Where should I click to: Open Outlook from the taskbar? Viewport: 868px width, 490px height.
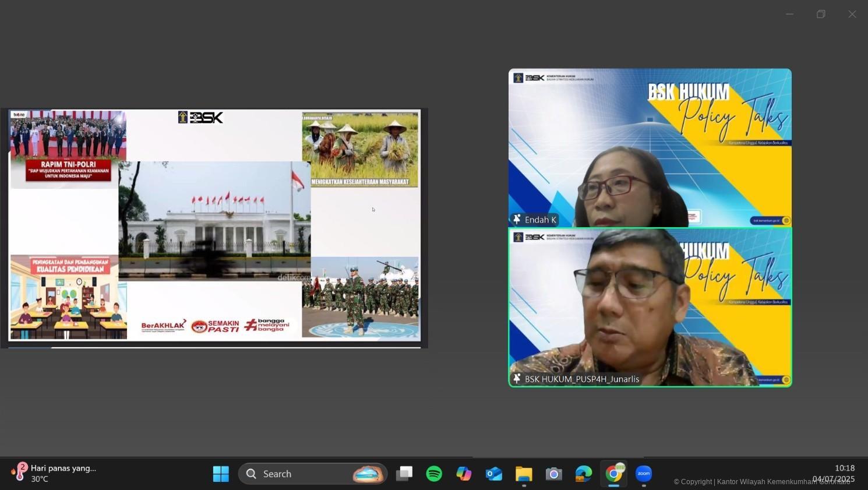pyautogui.click(x=493, y=474)
